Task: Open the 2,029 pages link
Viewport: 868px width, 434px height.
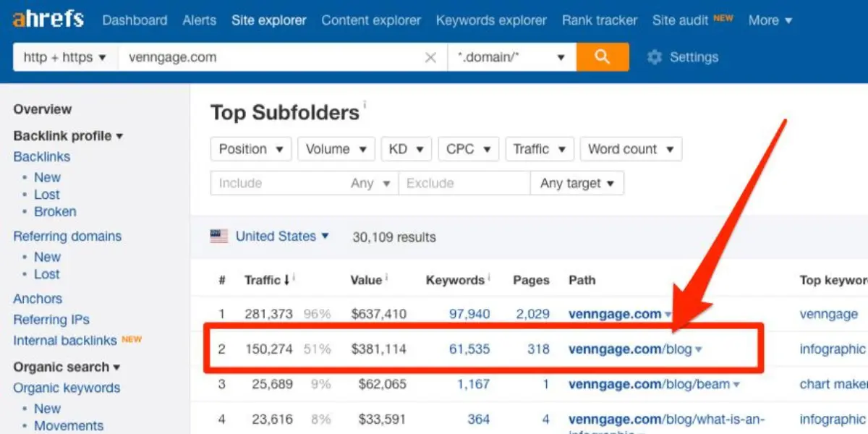Action: (532, 314)
